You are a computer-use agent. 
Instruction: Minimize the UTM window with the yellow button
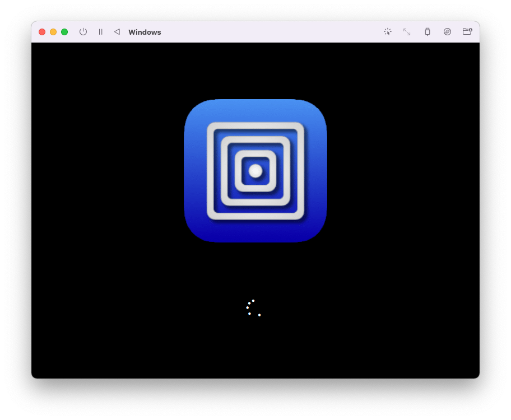53,32
